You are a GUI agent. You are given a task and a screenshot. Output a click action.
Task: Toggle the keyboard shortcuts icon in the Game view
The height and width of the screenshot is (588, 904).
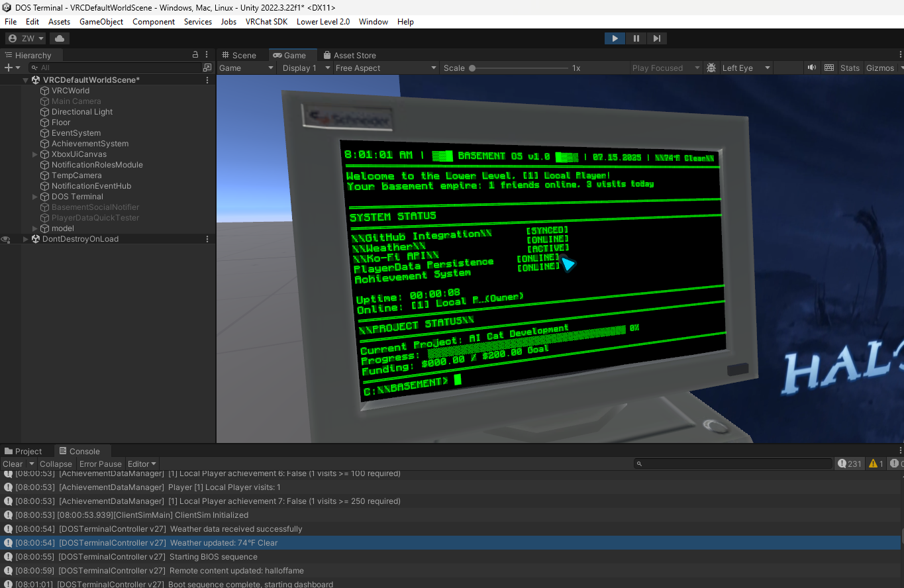point(829,68)
